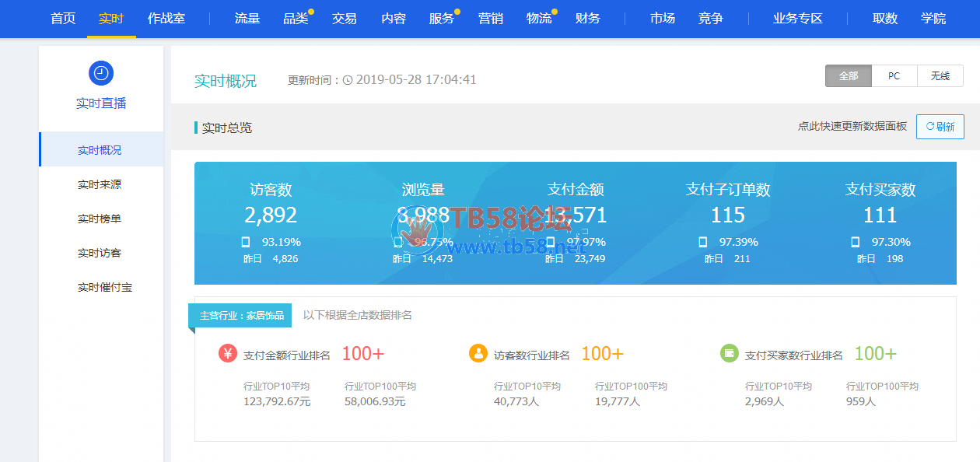Click the clock icon beside update time
The height and width of the screenshot is (462, 980).
(x=348, y=80)
